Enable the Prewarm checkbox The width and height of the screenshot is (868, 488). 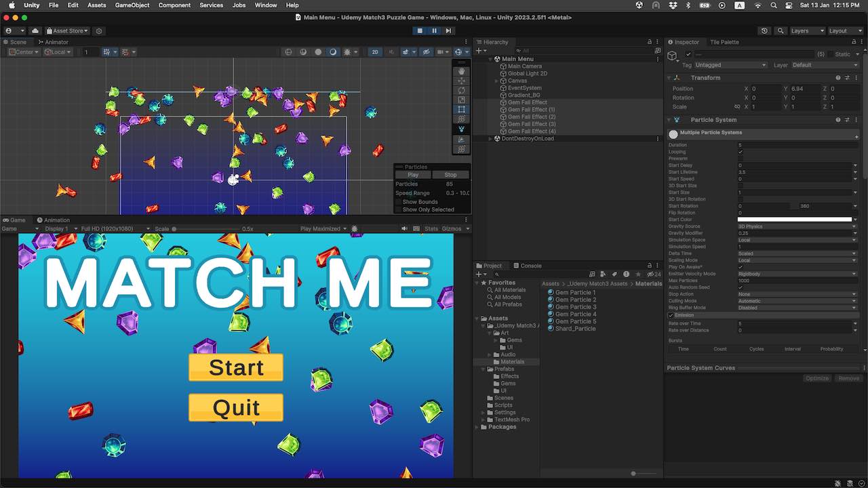point(741,159)
